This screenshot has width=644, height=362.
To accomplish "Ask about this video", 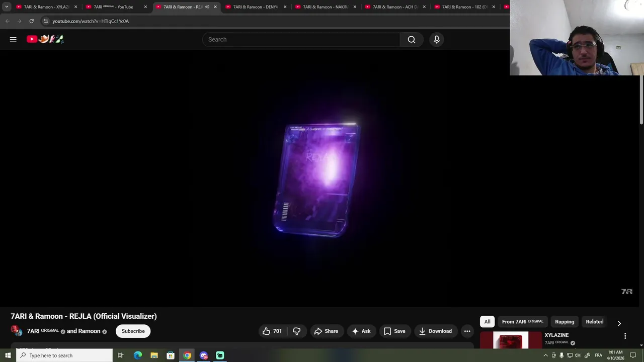I will (x=361, y=331).
